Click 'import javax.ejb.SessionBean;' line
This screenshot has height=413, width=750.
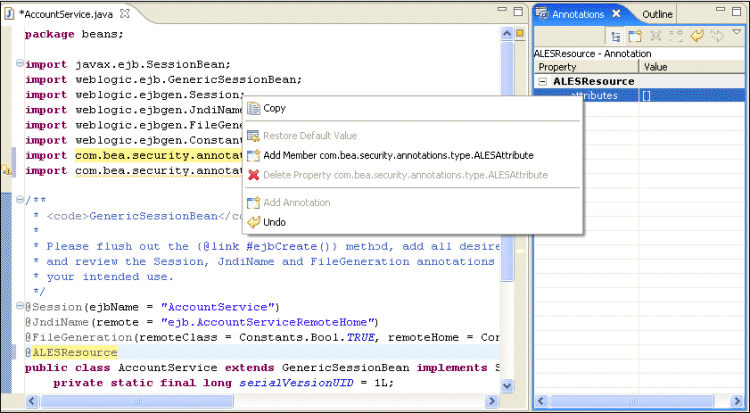pos(128,65)
